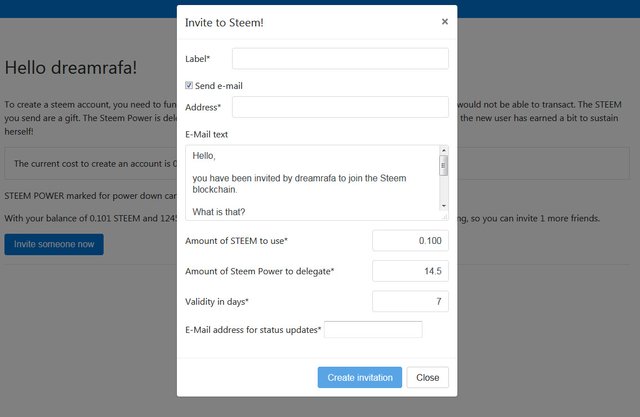The height and width of the screenshot is (417, 640).
Task: Click the Address input field
Action: click(340, 107)
